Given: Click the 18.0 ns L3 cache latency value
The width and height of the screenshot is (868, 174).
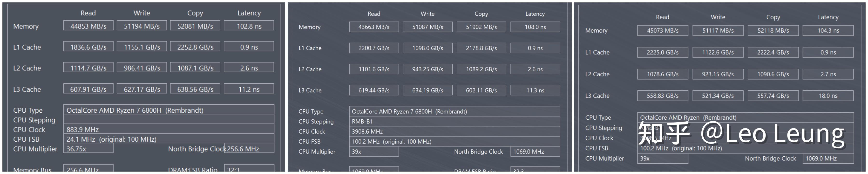Looking at the screenshot, I should (828, 96).
